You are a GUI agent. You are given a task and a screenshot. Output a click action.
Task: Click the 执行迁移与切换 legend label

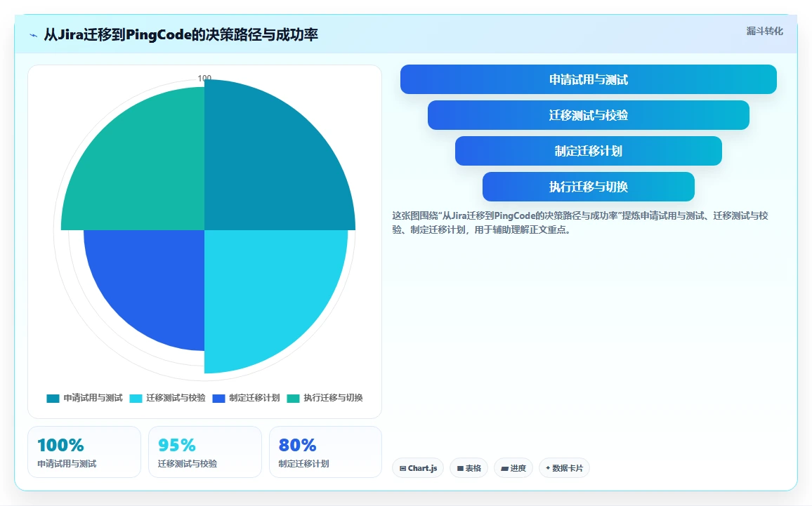(x=333, y=398)
